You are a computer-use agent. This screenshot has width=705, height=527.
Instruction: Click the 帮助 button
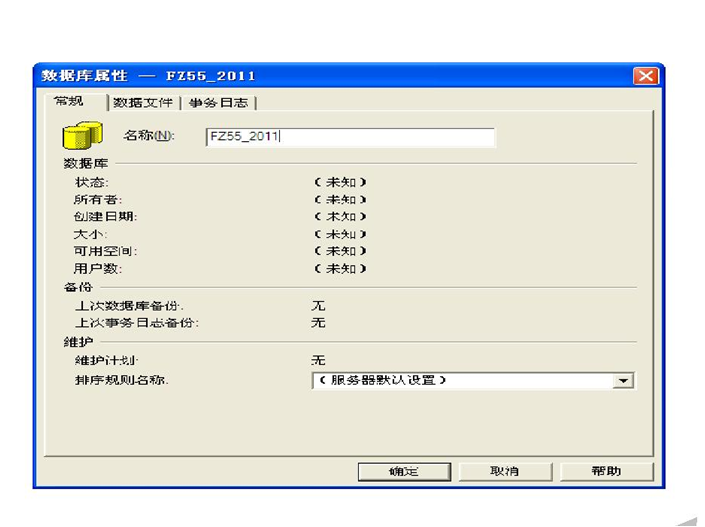pyautogui.click(x=606, y=471)
